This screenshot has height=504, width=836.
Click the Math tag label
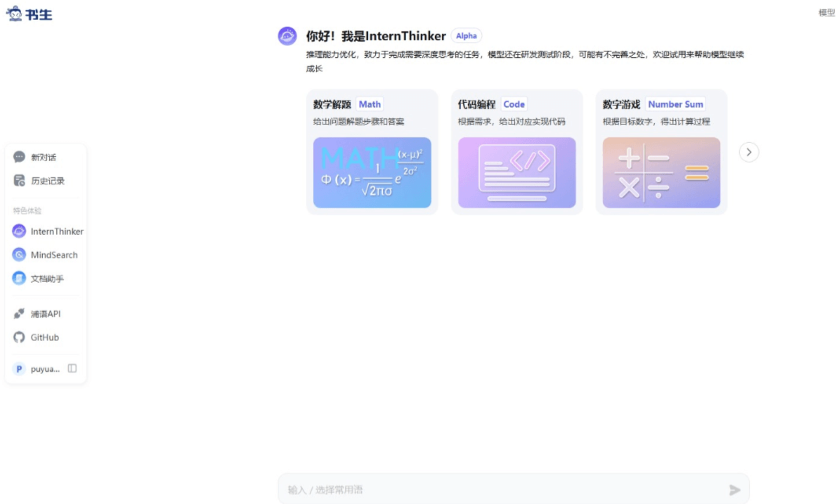coord(370,104)
